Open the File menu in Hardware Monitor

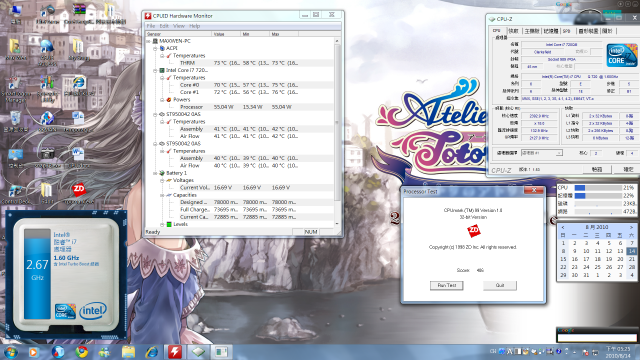click(x=151, y=26)
